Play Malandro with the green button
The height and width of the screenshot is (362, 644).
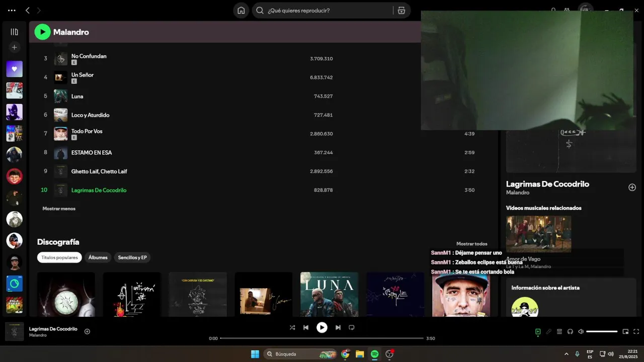(x=42, y=32)
